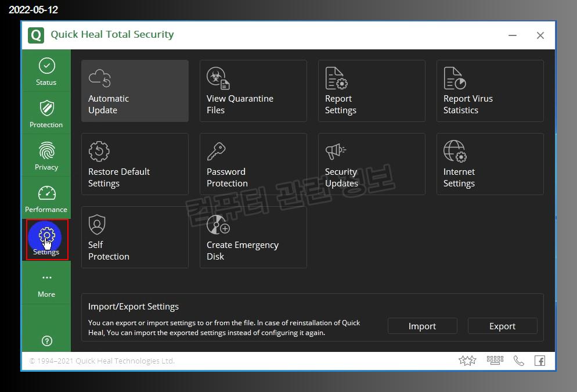The width and height of the screenshot is (577, 392).
Task: Open the Report Virus Statistics tile
Action: coord(490,91)
